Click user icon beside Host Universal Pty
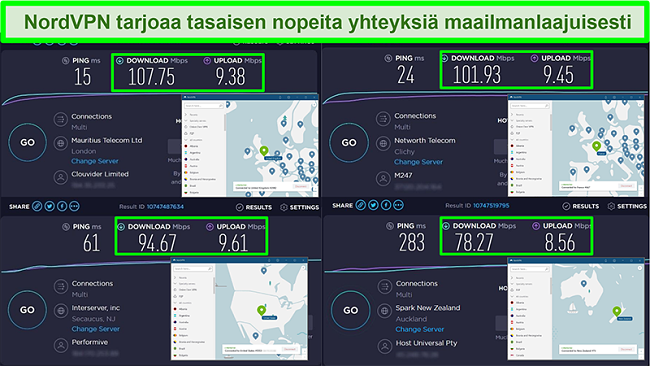The height and width of the screenshot is (366, 650). tap(385, 346)
